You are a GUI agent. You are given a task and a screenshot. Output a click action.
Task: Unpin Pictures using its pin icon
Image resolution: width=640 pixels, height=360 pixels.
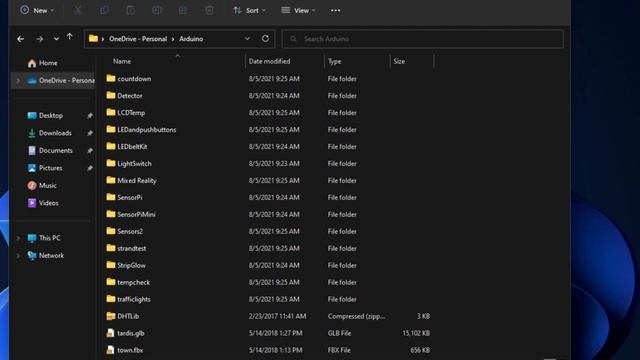89,168
